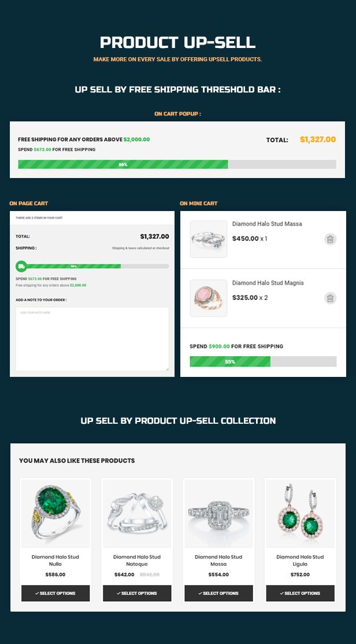Screen dimensions: 356x644
Task: Open Diamond Halo Stud Ligula title link
Action: click(300, 561)
